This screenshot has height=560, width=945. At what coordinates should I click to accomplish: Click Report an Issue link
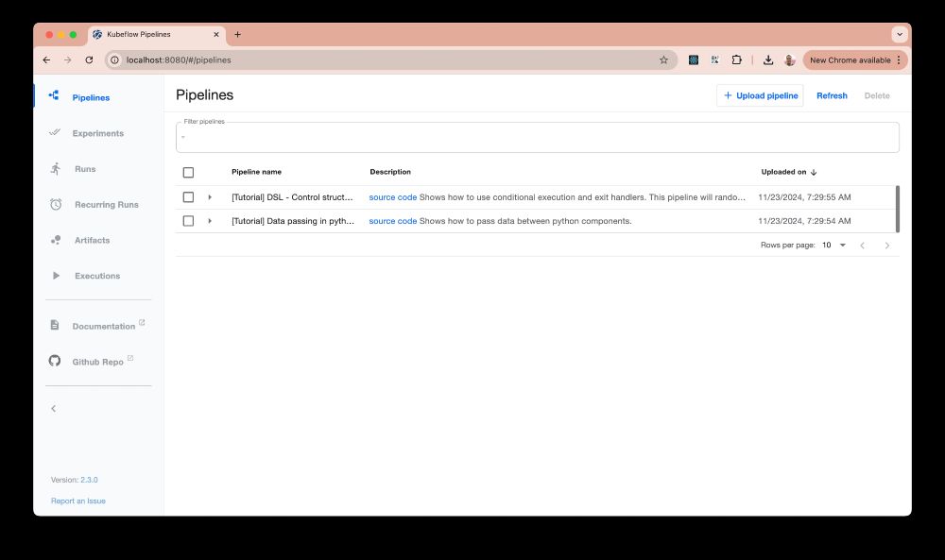78,501
